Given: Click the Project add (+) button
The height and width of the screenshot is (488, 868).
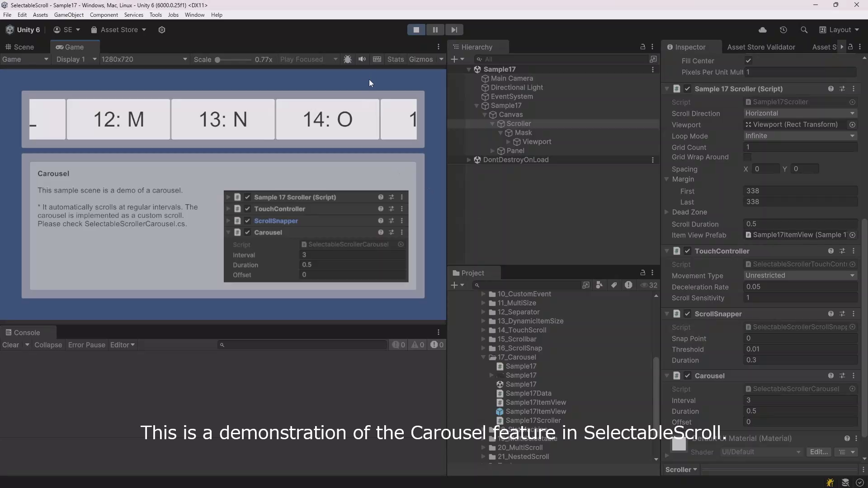Looking at the screenshot, I should 458,285.
